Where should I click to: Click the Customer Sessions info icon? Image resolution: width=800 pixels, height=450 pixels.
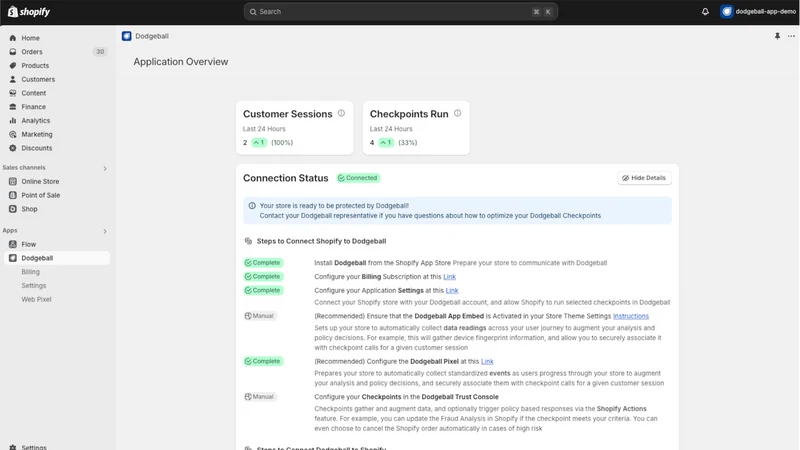(x=341, y=113)
